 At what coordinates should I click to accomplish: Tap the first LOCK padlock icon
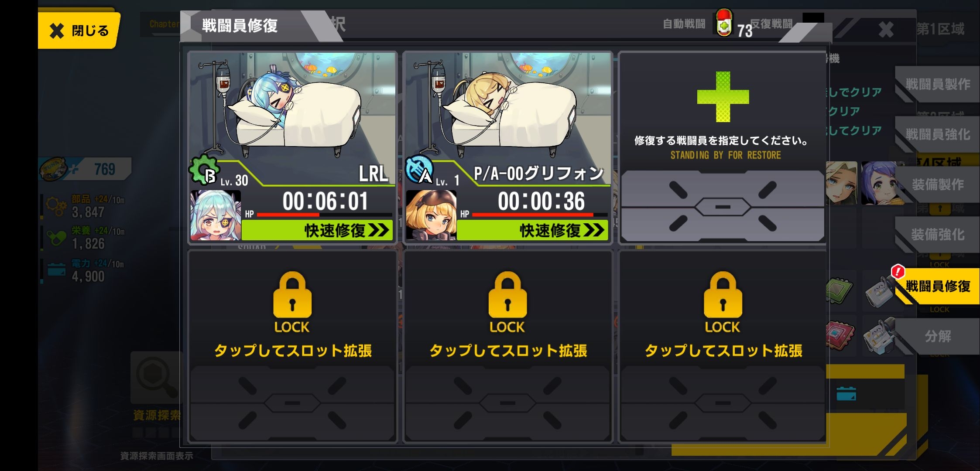pos(292,295)
